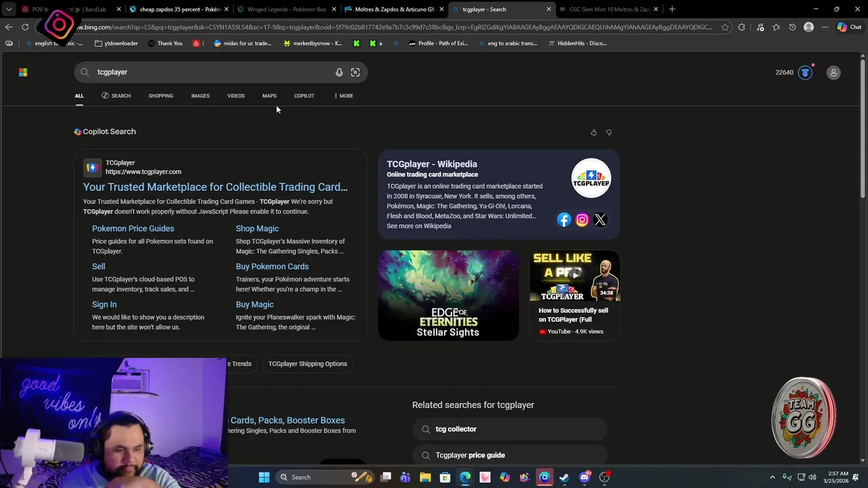The width and height of the screenshot is (868, 488).
Task: Switch to the COPILOT tab
Action: coord(304,96)
